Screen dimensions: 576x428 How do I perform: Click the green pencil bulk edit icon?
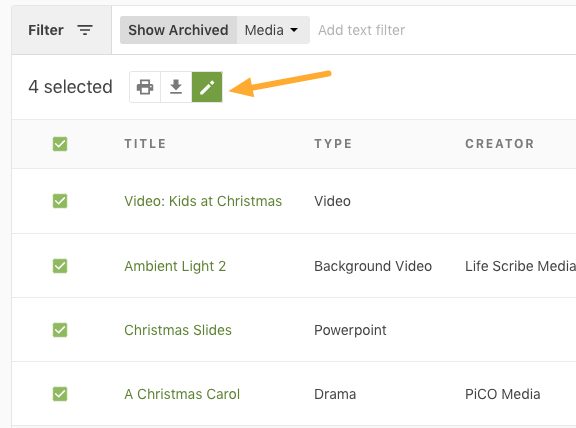coord(207,87)
